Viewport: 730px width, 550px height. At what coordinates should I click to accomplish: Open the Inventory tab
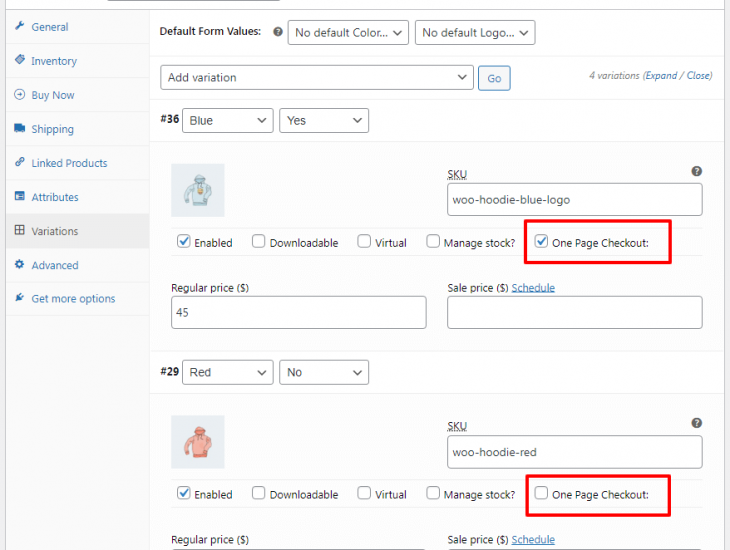pos(78,61)
